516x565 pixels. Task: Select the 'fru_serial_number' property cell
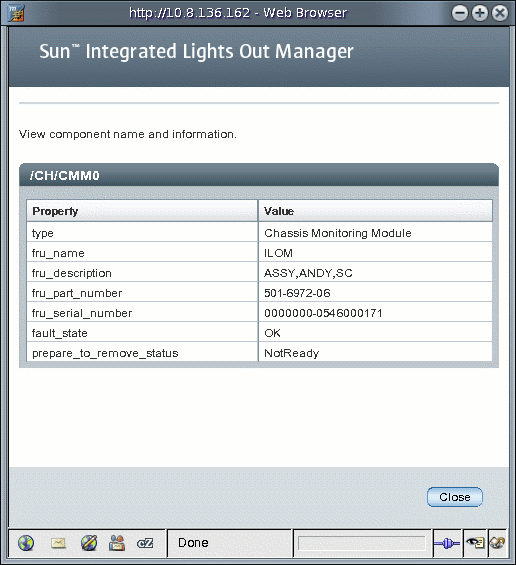click(x=142, y=313)
